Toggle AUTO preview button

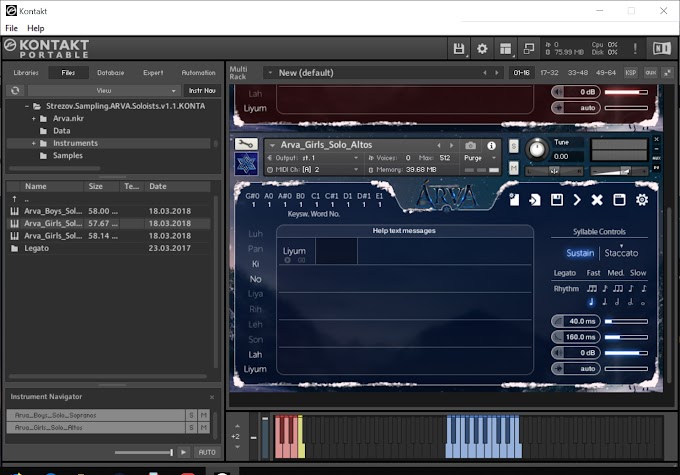coord(207,452)
